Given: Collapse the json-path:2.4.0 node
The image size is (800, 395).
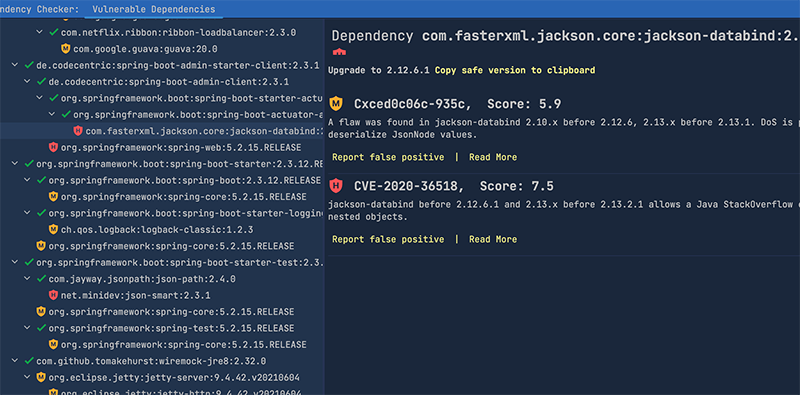Looking at the screenshot, I should (x=27, y=279).
